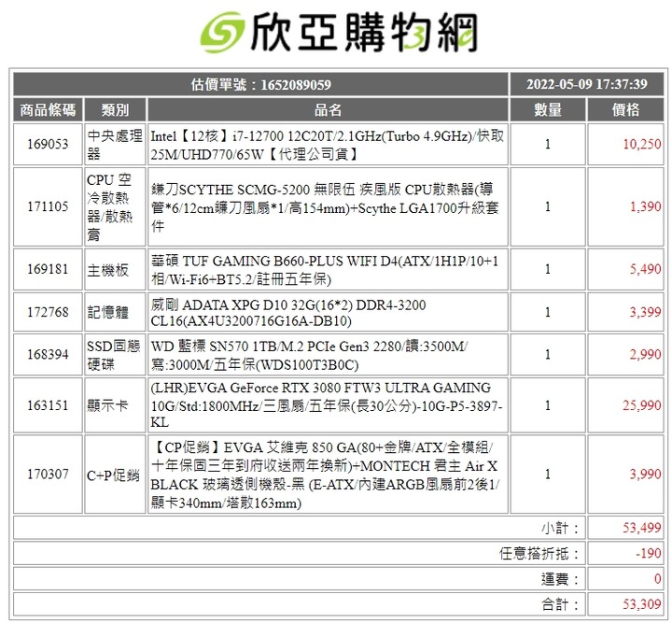Select the total value 53,309

point(641,604)
